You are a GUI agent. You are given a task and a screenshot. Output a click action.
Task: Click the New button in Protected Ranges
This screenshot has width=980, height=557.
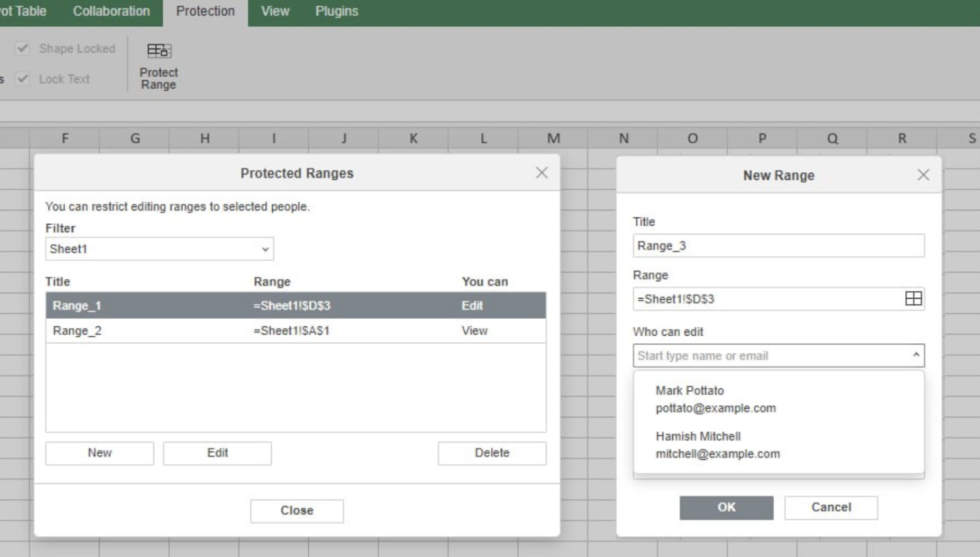pos(99,453)
